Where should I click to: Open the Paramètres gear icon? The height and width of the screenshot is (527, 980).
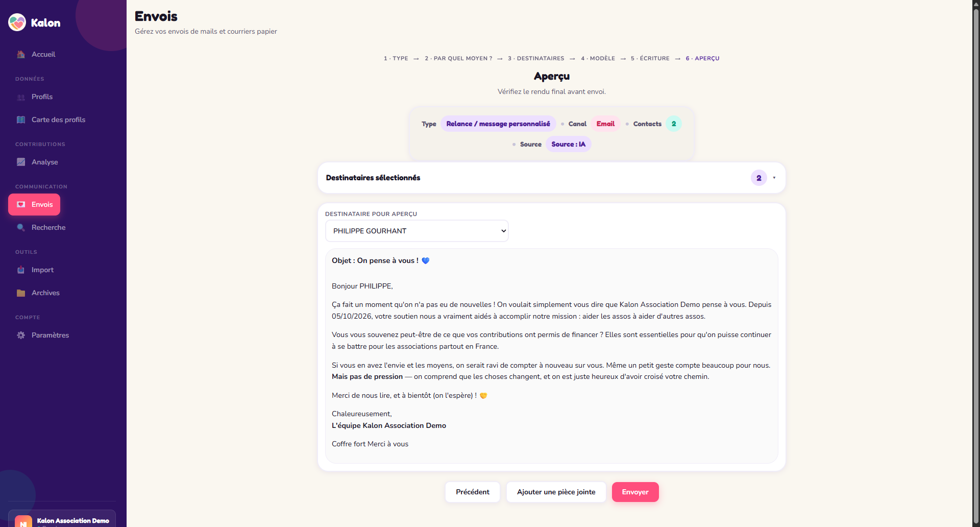[x=21, y=335]
